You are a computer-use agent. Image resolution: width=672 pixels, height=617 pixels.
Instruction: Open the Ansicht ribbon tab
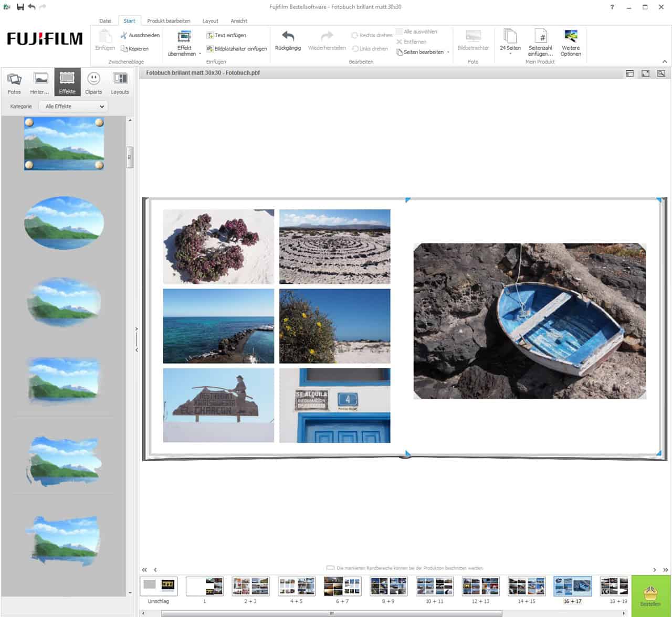coord(239,21)
